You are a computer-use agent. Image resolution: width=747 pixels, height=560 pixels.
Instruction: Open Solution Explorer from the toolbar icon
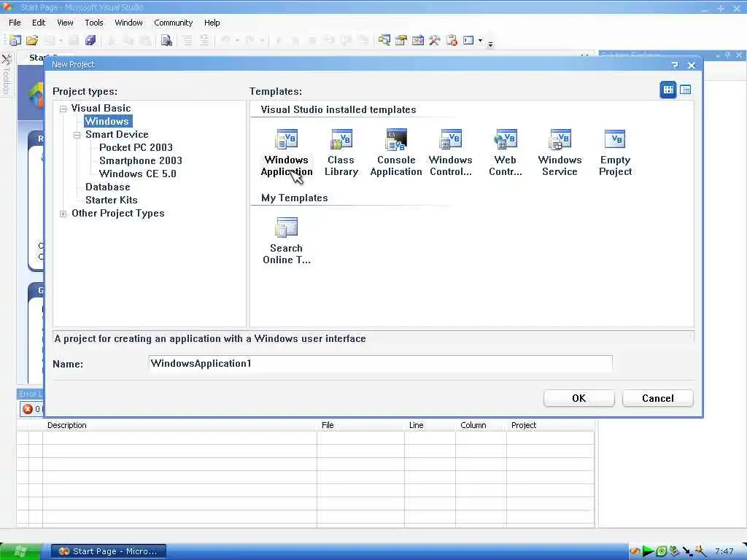(384, 41)
